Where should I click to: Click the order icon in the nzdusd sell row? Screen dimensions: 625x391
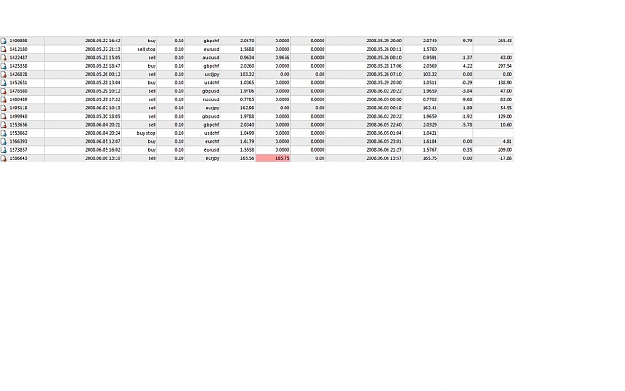4,100
